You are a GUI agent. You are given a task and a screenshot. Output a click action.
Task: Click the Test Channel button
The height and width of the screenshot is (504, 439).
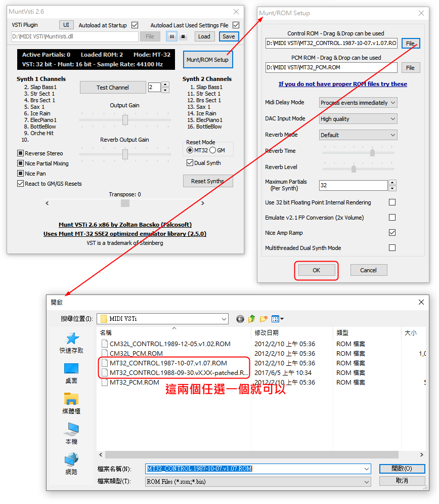(x=113, y=88)
